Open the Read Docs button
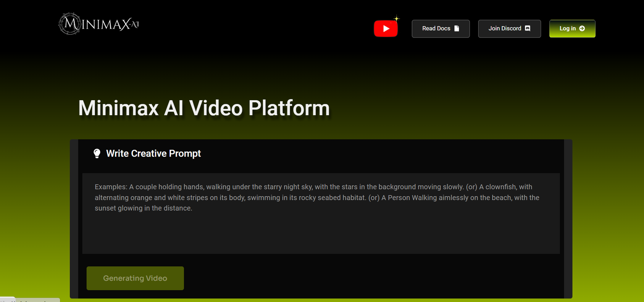 point(441,29)
